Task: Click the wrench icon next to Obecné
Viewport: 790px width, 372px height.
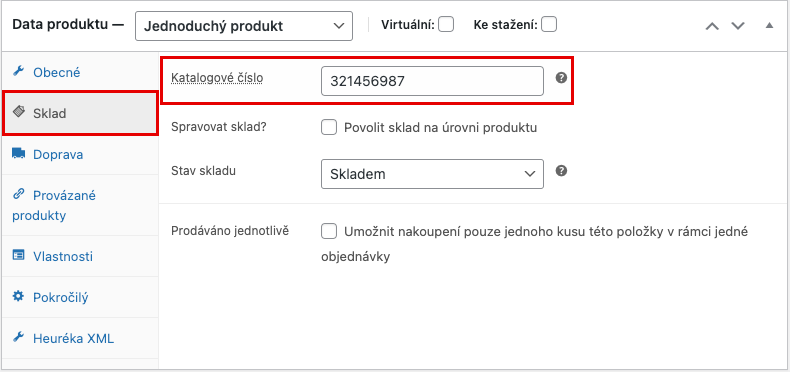Action: point(18,71)
